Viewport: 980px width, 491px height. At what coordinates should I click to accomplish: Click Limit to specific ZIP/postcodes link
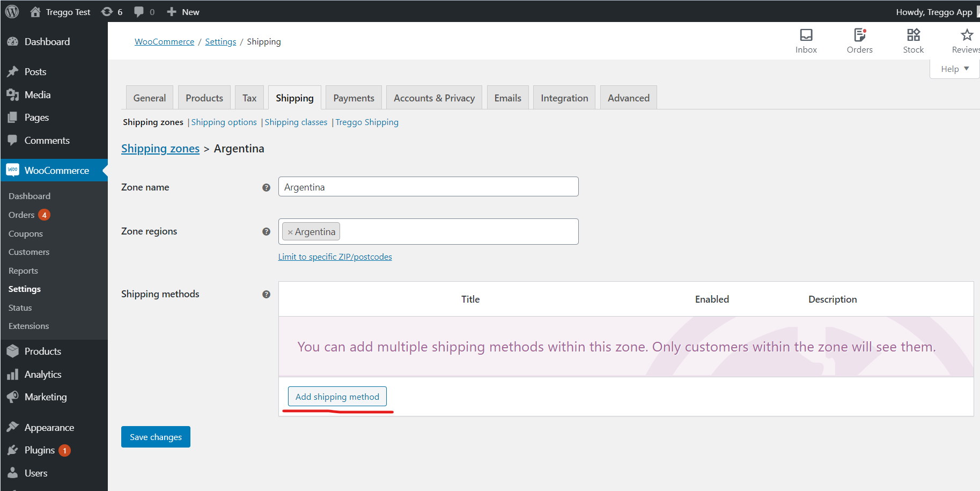(x=335, y=257)
